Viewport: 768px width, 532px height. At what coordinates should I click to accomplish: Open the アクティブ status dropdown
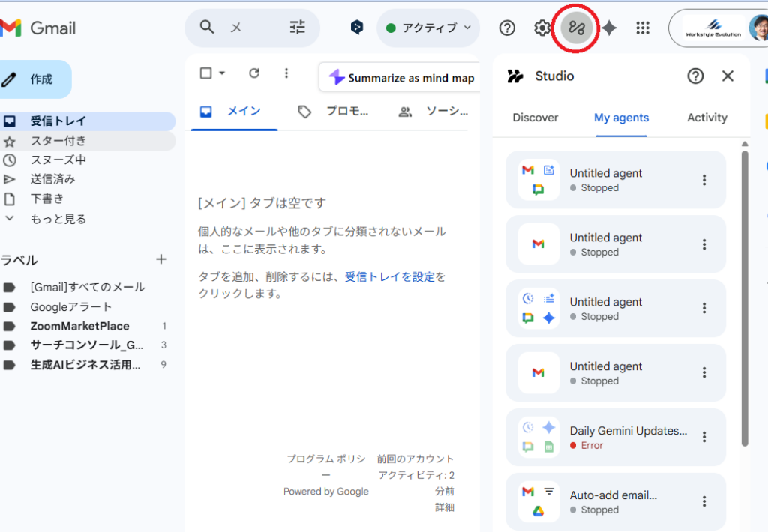[x=428, y=27]
